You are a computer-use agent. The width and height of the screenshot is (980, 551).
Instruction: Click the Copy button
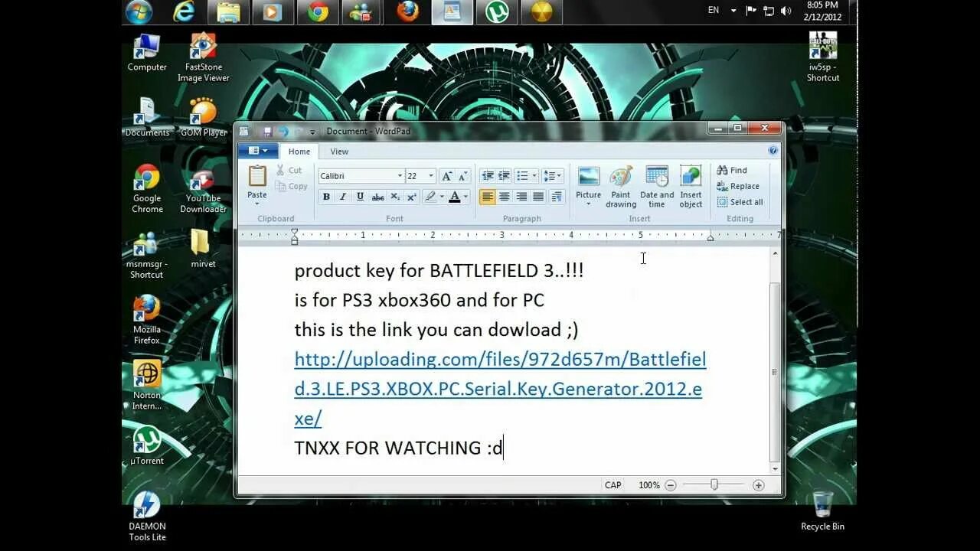[292, 186]
